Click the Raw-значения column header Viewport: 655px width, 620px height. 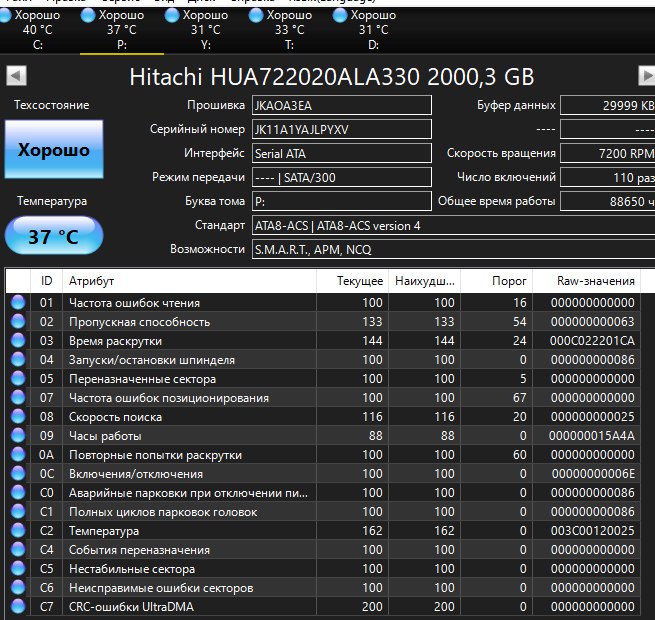click(586, 281)
